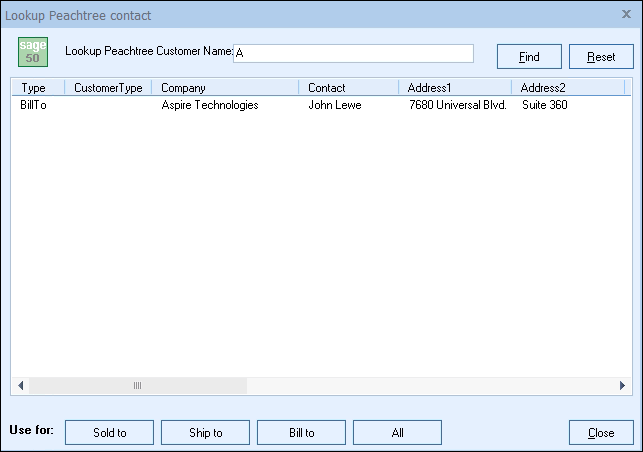Screen dimensions: 643x452
Task: Use contact for Sold to
Action: click(109, 433)
